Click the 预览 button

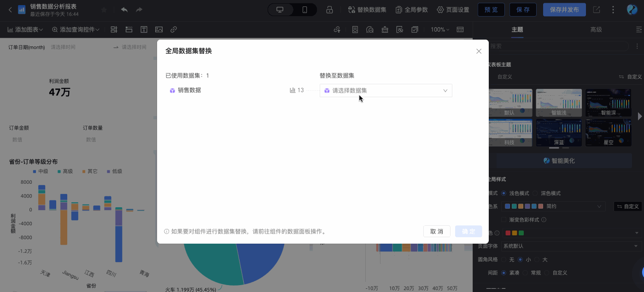491,10
